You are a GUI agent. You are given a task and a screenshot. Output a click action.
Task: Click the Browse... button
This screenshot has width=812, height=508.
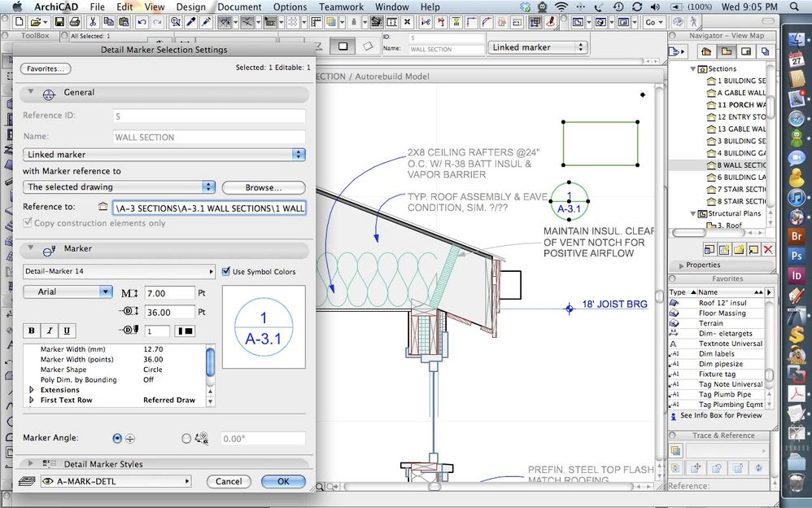(x=264, y=187)
